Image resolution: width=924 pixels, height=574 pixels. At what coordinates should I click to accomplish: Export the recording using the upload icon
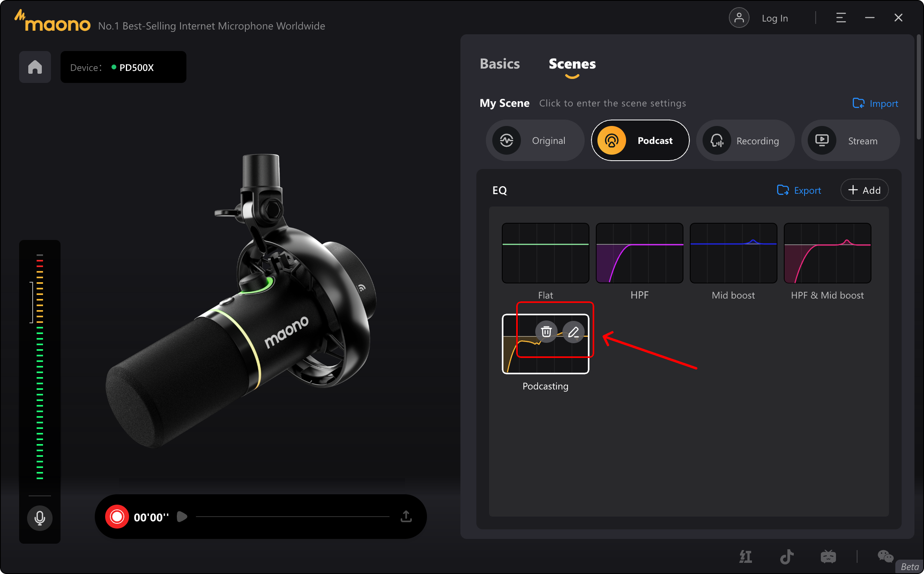[x=406, y=516]
